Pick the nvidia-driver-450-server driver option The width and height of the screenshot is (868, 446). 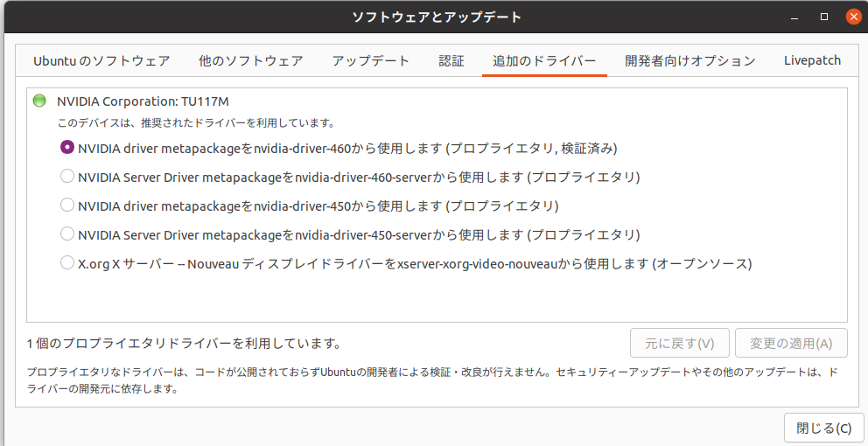pos(67,234)
